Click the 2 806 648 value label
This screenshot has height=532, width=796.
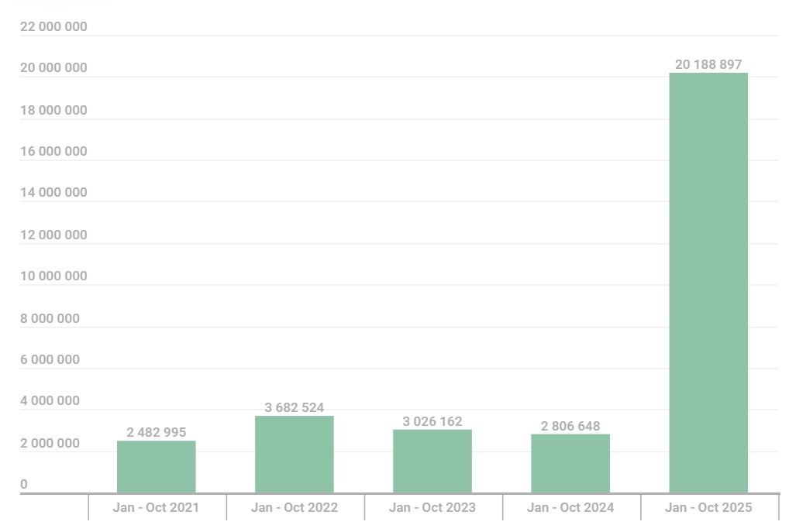[x=570, y=426]
